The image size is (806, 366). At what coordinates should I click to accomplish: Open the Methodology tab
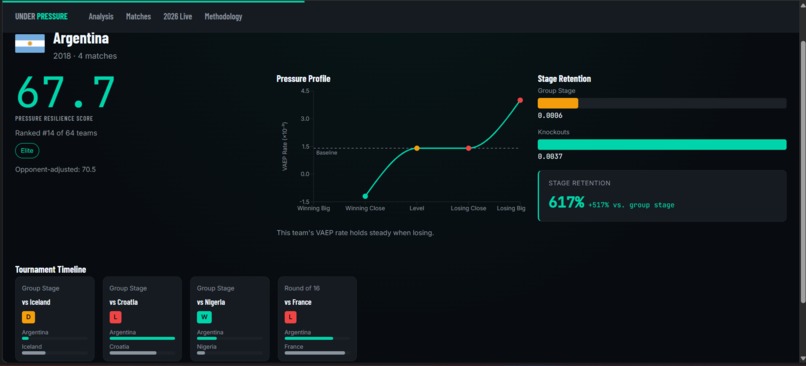223,16
